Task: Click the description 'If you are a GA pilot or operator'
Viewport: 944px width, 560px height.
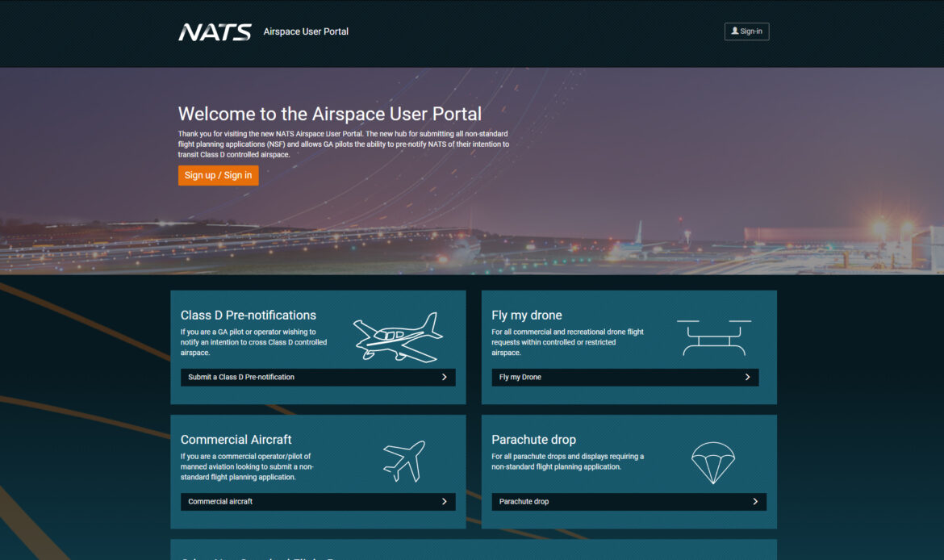Action: coord(254,342)
